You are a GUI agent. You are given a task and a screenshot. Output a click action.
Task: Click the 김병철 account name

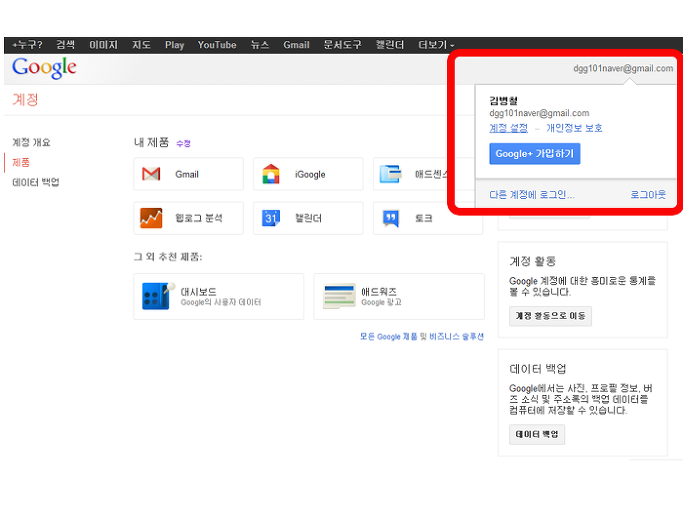504,101
